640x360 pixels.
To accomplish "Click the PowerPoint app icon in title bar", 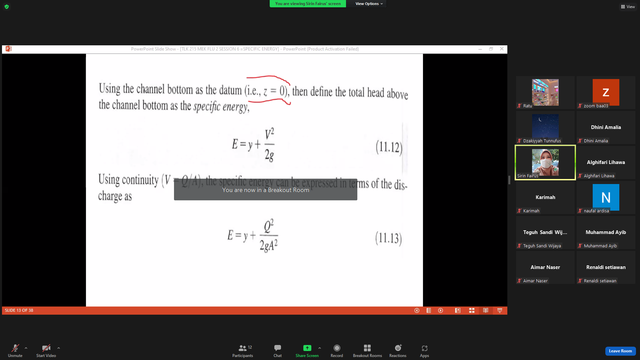I will point(8,49).
